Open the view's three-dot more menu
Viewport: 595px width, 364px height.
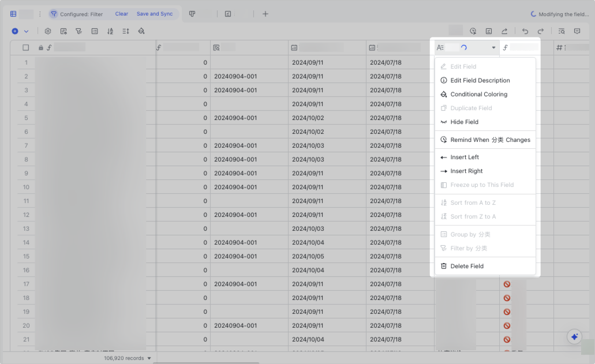point(40,14)
